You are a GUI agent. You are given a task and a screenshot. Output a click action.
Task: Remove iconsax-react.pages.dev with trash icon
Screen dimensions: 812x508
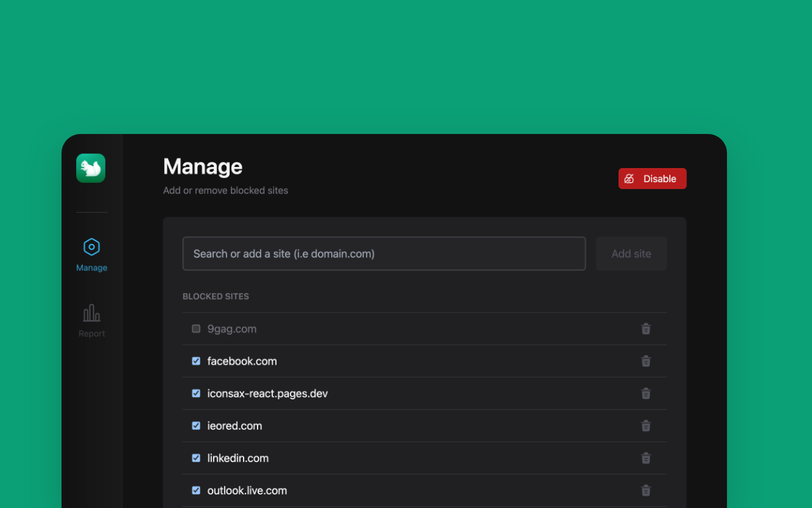click(x=646, y=394)
